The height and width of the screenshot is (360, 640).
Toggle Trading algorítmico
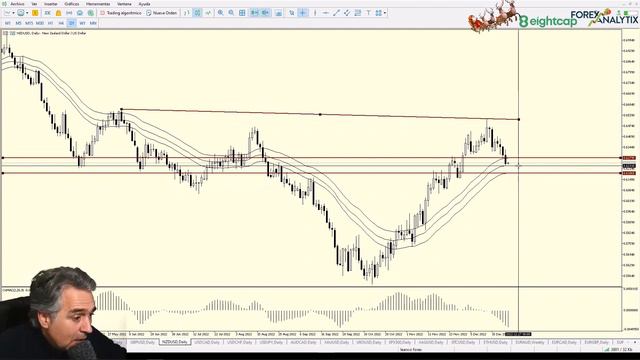(x=121, y=13)
